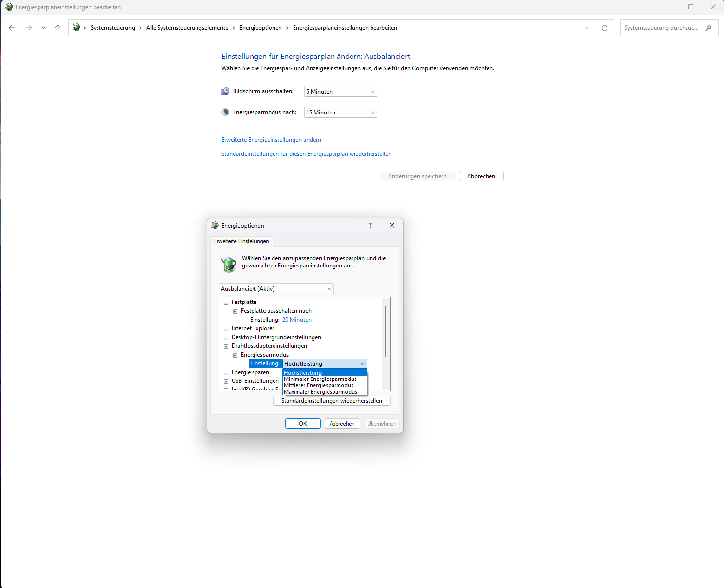Image resolution: width=724 pixels, height=588 pixels.
Task: Open Erweiterte Energieeinstellungen ändern link
Action: [x=271, y=140]
